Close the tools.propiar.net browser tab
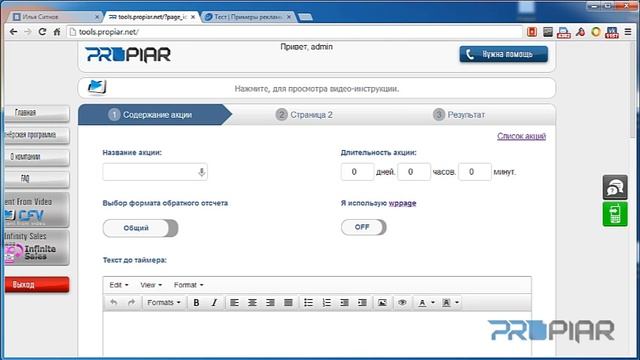Image resolution: width=640 pixels, height=360 pixels. tap(193, 17)
